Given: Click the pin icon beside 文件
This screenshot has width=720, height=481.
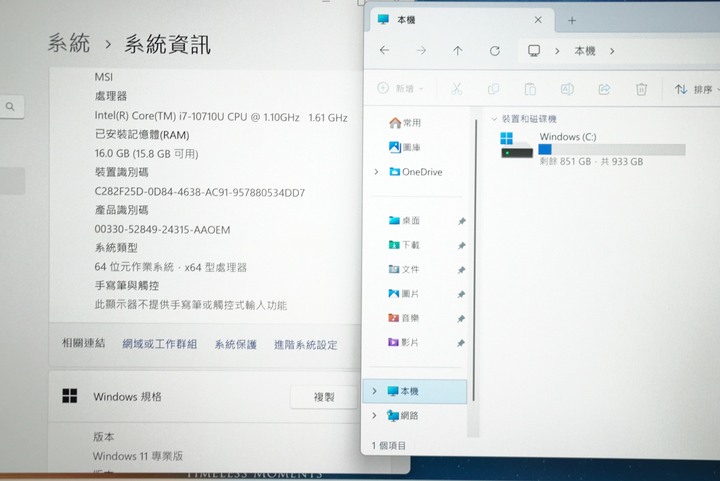Looking at the screenshot, I should coord(461,270).
